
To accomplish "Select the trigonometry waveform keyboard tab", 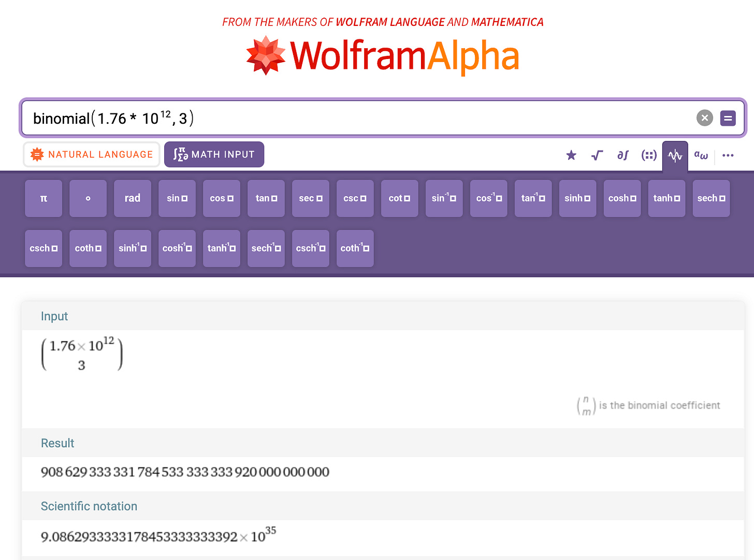I will (675, 156).
